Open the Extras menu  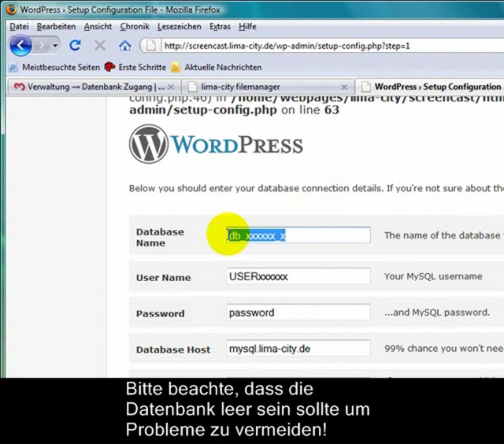(220, 26)
